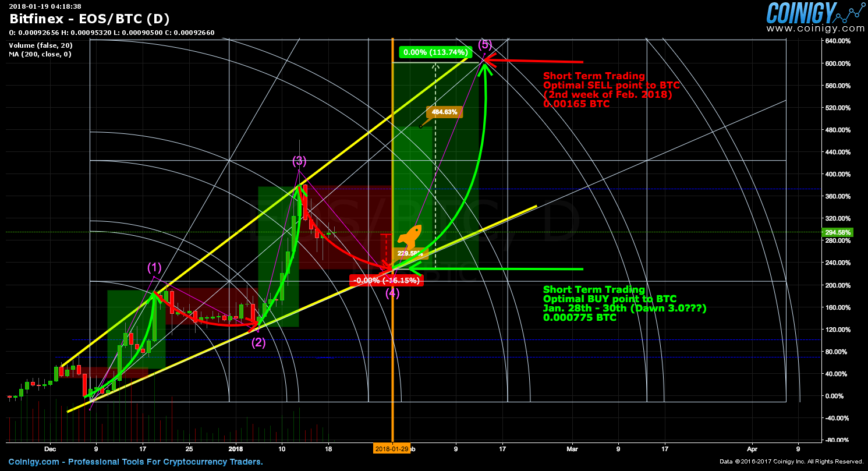
Task: Click the (2nd week of Feb. 2018) text
Action: [x=608, y=95]
